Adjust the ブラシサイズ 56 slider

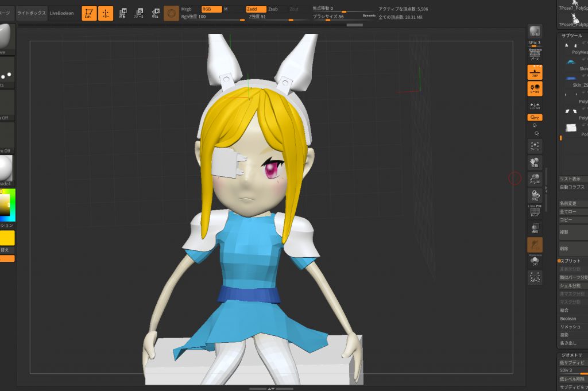(344, 17)
